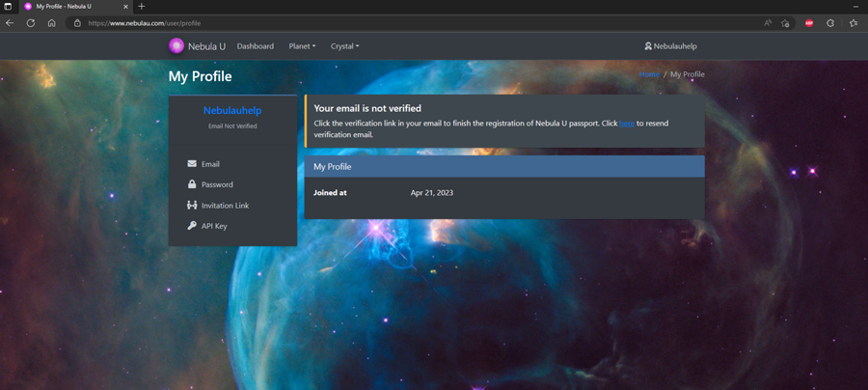The image size is (868, 390).
Task: Click the 'Email Not Verified' status text
Action: point(232,126)
